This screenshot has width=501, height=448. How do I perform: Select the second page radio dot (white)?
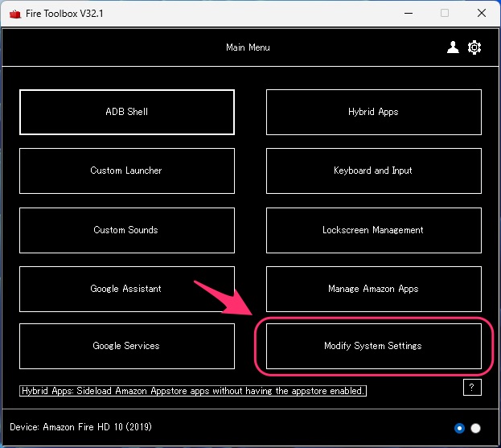point(475,428)
